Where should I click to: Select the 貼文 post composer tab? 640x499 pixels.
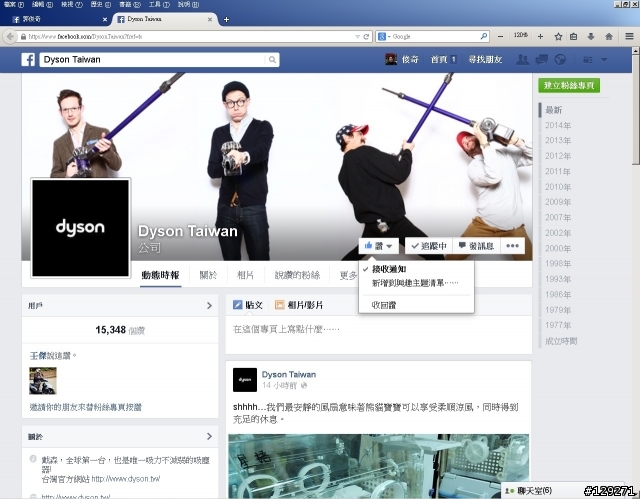coord(248,305)
